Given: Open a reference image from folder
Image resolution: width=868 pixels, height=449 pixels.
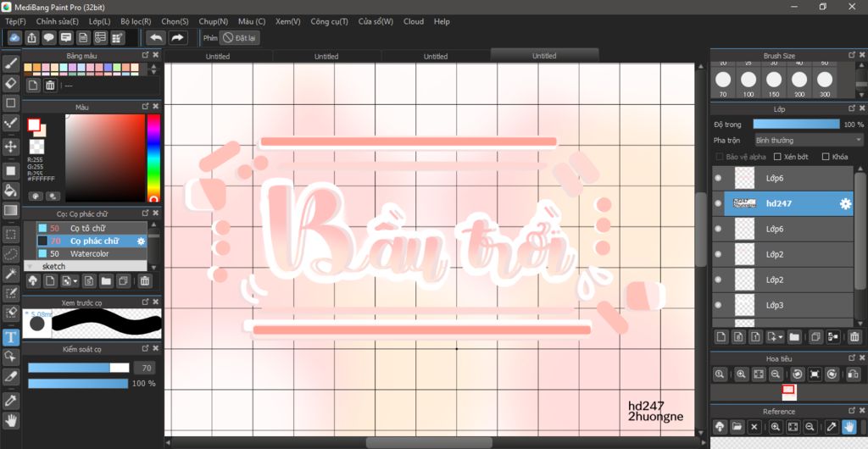Looking at the screenshot, I should (737, 426).
